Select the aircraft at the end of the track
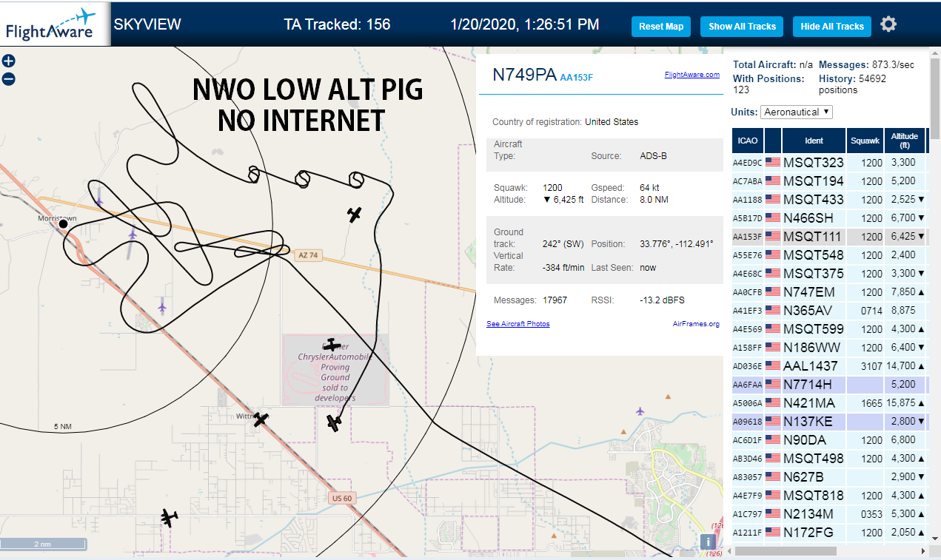Viewport: 941px width, 560px height. point(334,423)
